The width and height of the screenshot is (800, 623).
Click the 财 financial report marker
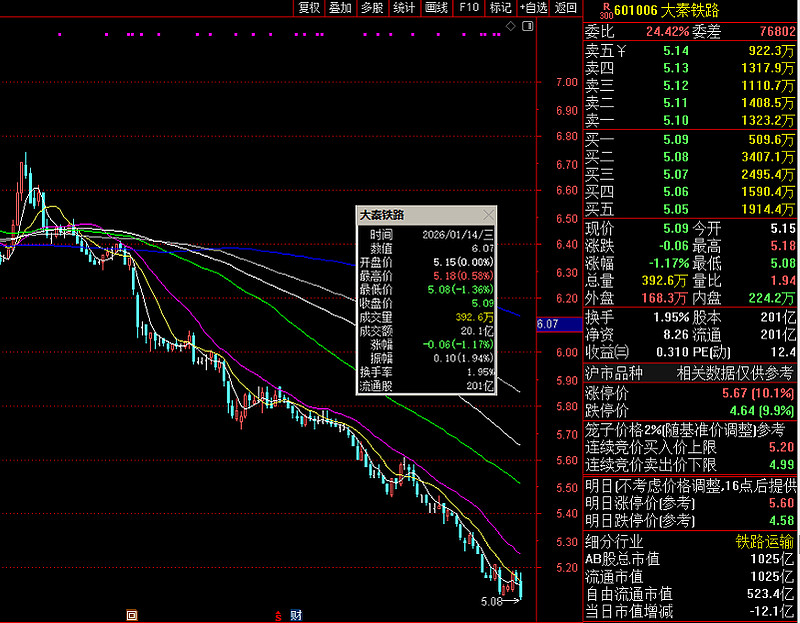[296, 615]
